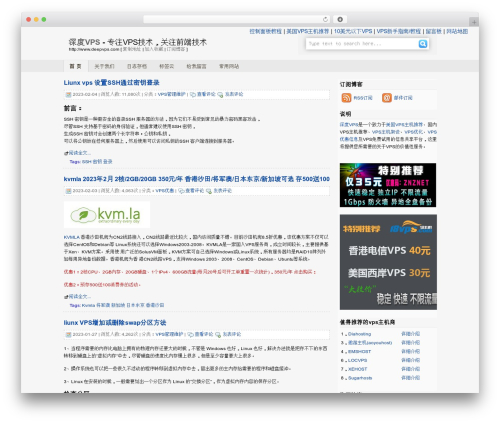Open the VPS新手指南/教程 top link
Viewport: 500px width, 423px height.
[x=399, y=31]
